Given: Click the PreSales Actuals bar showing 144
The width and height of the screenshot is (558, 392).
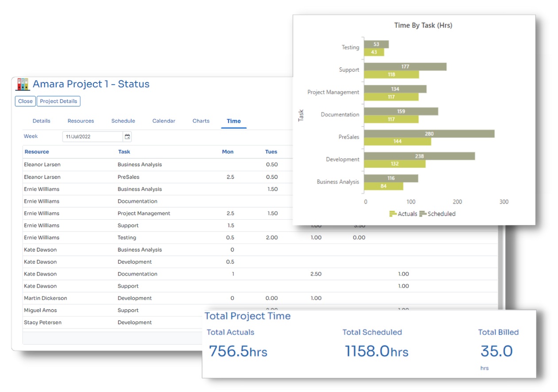Looking at the screenshot, I should click(x=397, y=142).
